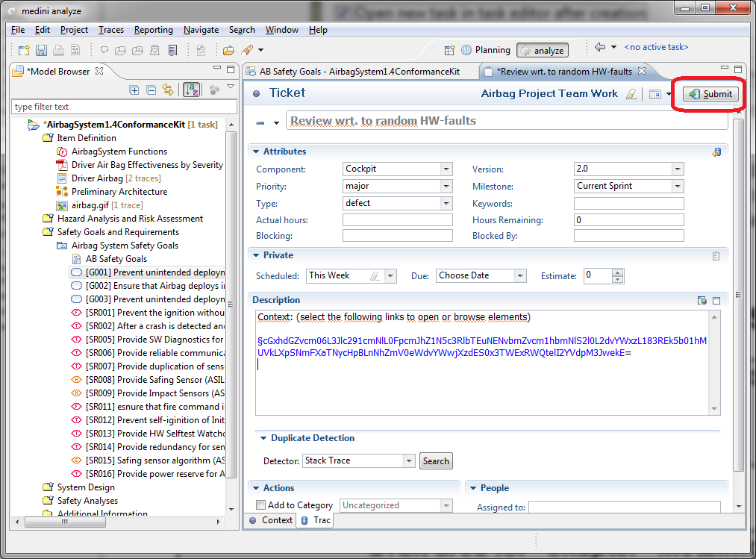The image size is (756, 559).
Task: Click the Save icon in the main toolbar
Action: 41,51
